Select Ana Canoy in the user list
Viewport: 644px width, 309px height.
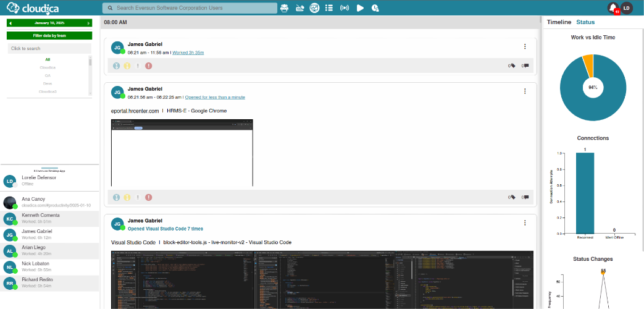tap(49, 202)
